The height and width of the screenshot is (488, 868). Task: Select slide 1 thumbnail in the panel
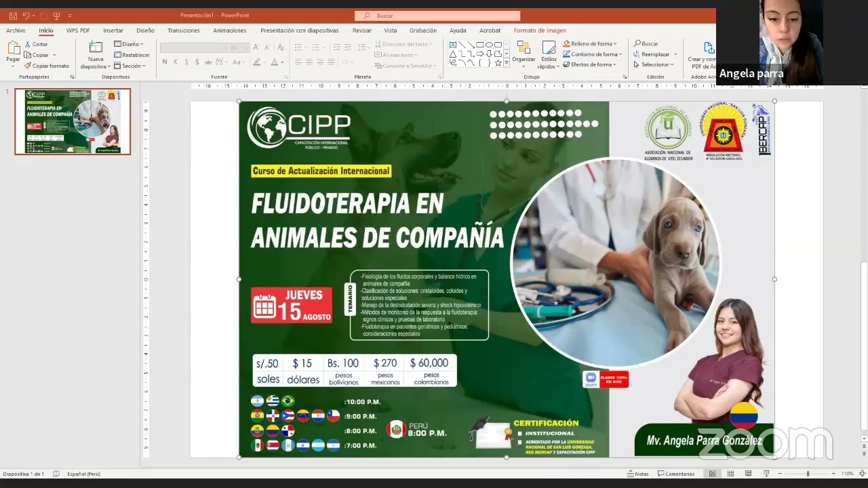point(73,121)
